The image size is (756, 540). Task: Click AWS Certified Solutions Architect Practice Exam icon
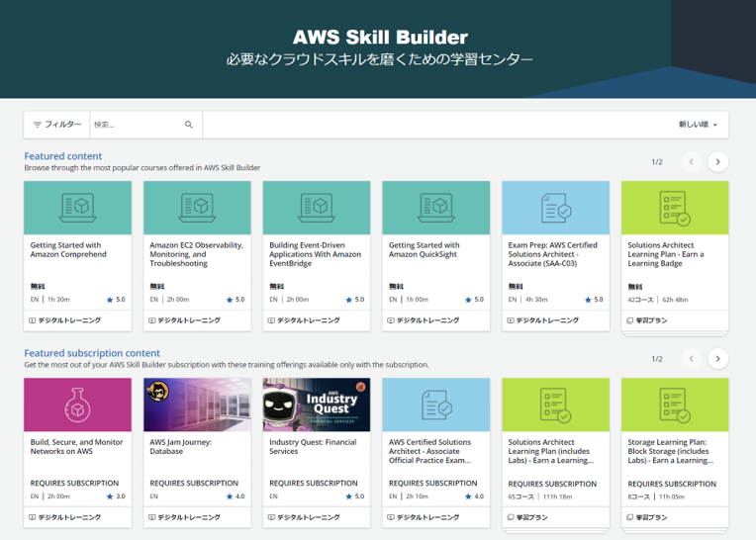tap(436, 405)
